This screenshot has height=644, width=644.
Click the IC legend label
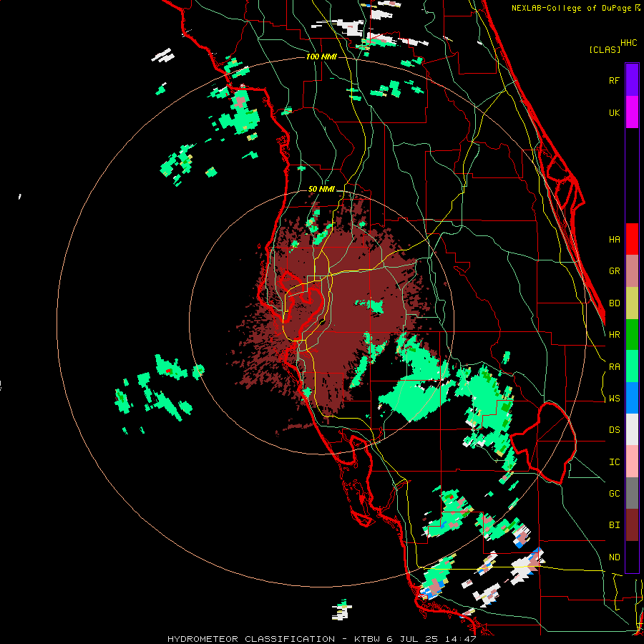(x=614, y=462)
